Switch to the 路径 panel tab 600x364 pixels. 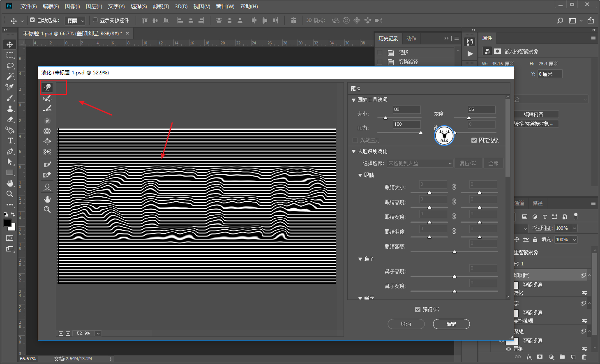click(x=538, y=203)
